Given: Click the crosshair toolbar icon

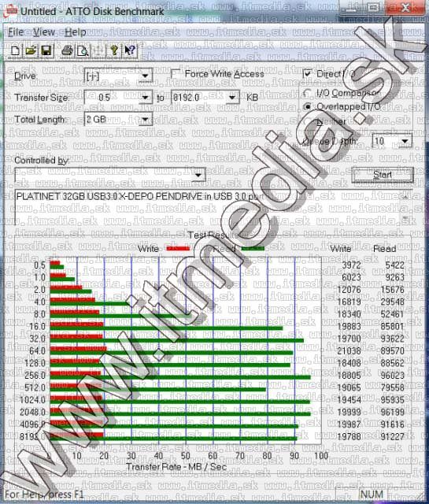Looking at the screenshot, I should coord(99,50).
